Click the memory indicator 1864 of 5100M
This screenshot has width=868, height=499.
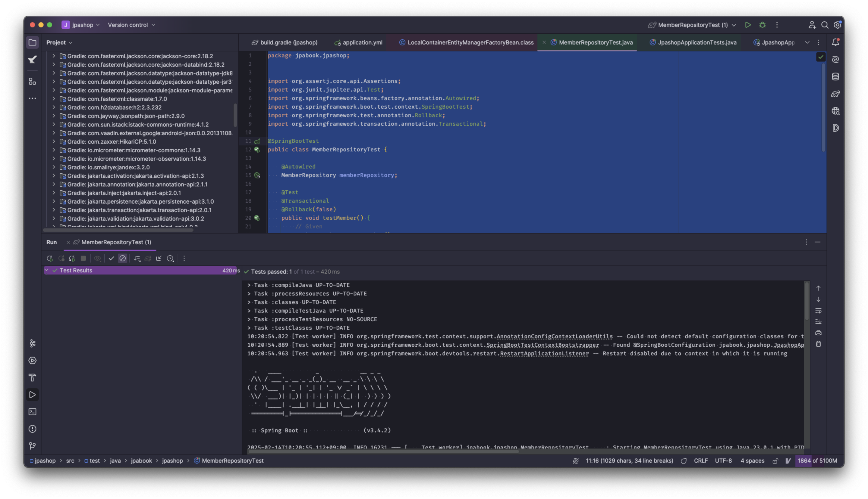tap(817, 461)
